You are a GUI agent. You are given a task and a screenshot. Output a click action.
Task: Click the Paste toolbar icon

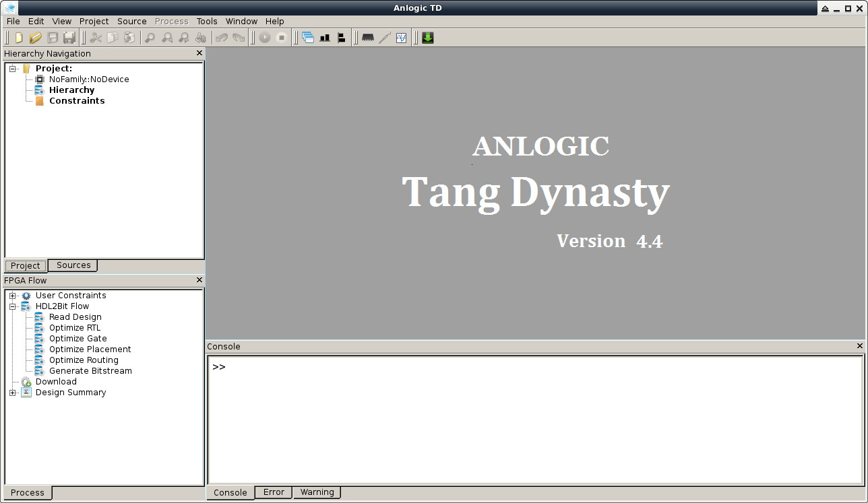coord(129,38)
